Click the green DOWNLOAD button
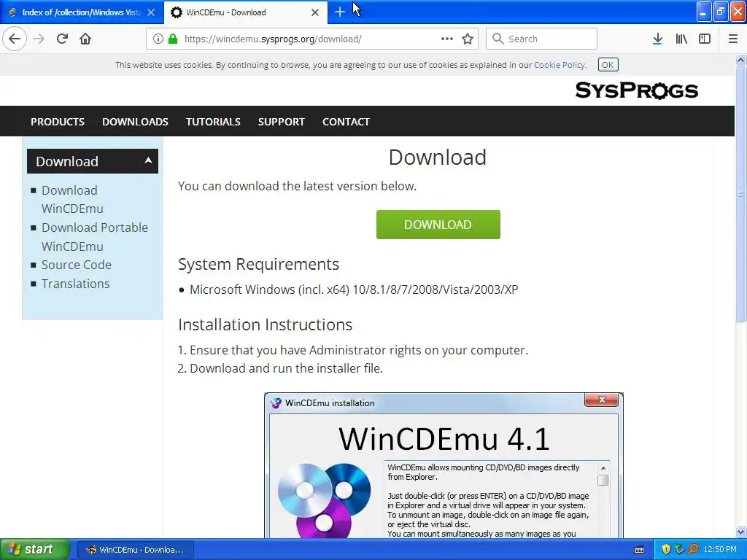The height and width of the screenshot is (560, 747). click(438, 225)
